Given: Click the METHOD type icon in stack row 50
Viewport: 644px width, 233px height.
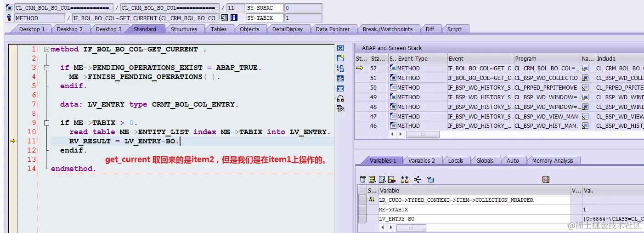Looking at the screenshot, I should pyautogui.click(x=393, y=87).
